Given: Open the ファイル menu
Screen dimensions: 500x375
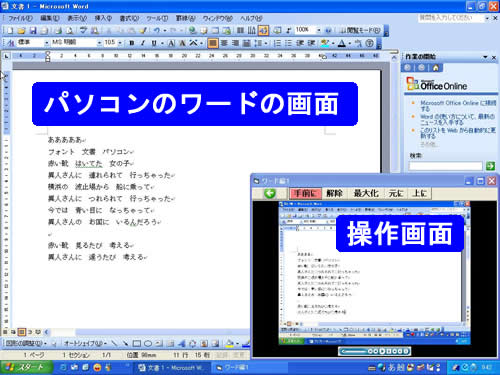Looking at the screenshot, I should pos(20,18).
